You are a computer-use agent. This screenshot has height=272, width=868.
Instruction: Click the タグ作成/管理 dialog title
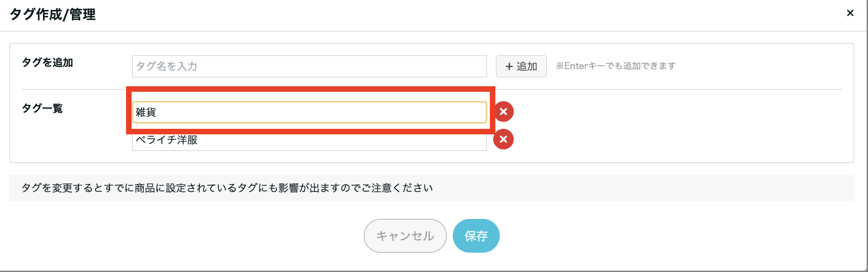53,14
